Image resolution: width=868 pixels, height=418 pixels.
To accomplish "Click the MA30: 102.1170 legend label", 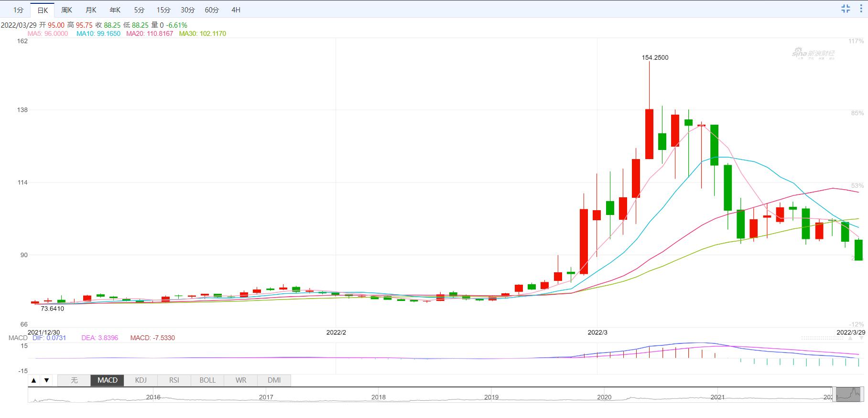I will (203, 34).
